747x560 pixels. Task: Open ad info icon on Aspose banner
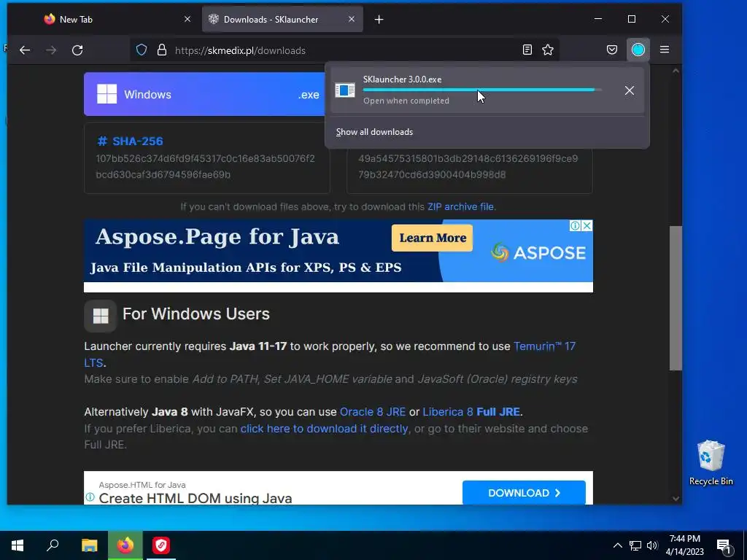tap(576, 226)
